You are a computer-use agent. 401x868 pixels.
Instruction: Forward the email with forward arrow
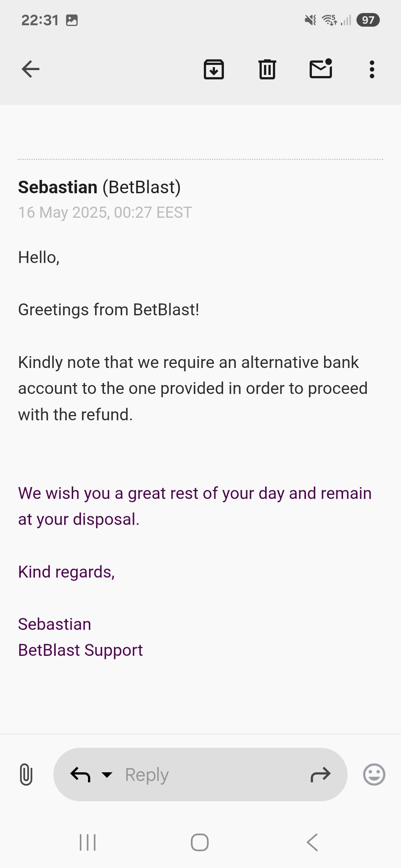pos(320,775)
